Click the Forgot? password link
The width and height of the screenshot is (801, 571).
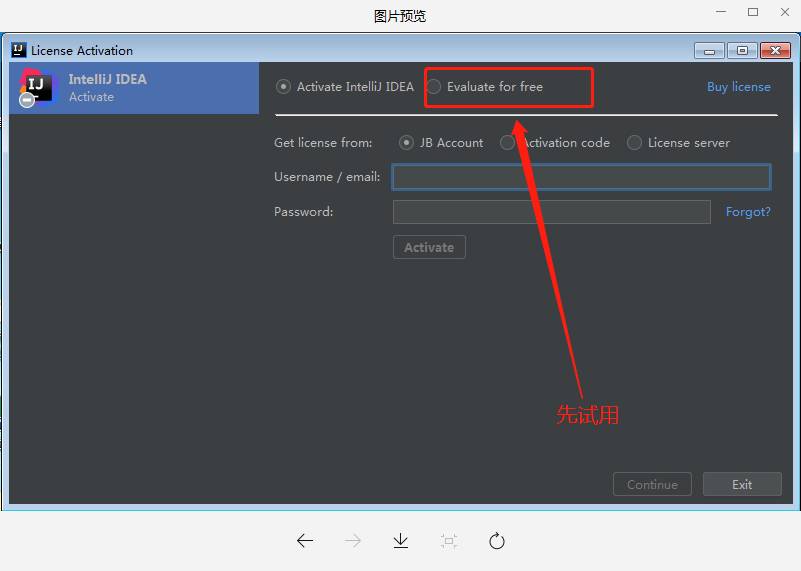click(747, 212)
